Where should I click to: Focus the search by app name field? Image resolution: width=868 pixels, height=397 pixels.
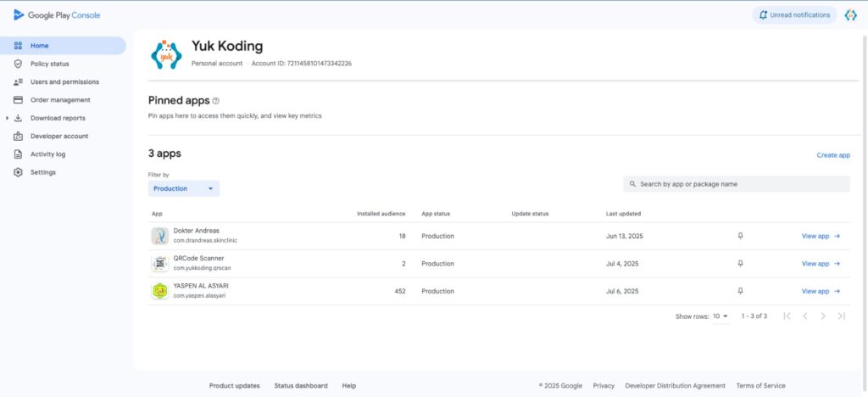tap(737, 184)
